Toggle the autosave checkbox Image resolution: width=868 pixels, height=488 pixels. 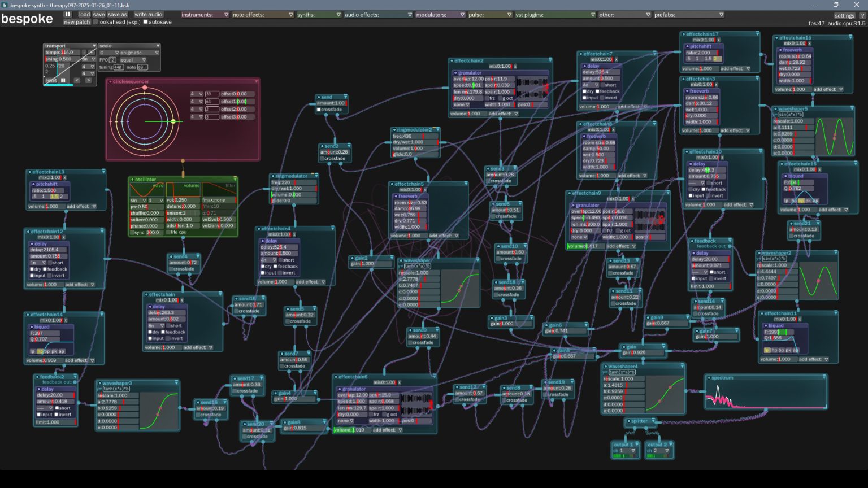coord(145,22)
